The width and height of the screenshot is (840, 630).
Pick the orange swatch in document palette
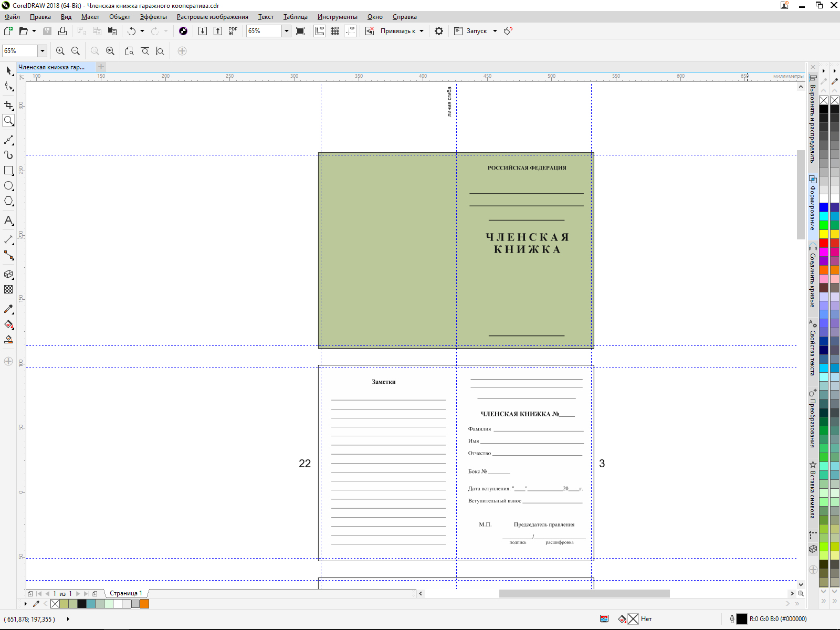pyautogui.click(x=144, y=604)
